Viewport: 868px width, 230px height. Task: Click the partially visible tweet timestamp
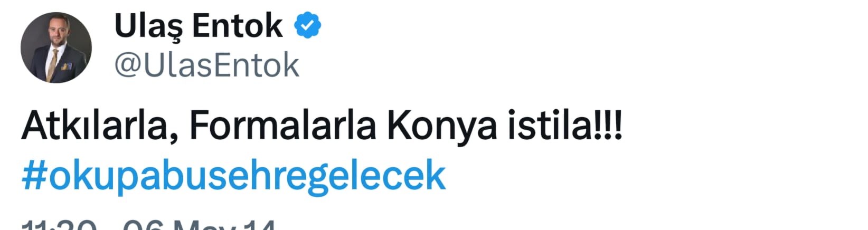pos(149,224)
